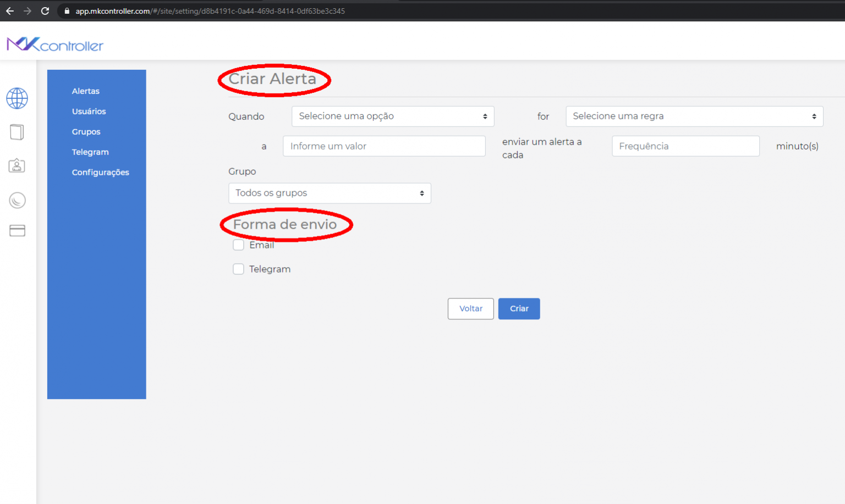845x504 pixels.
Task: Select Usuários in the blue menu
Action: pyautogui.click(x=89, y=111)
